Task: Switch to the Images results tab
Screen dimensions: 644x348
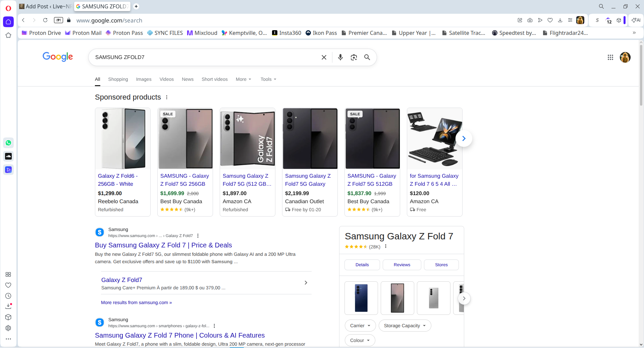Action: [144, 79]
